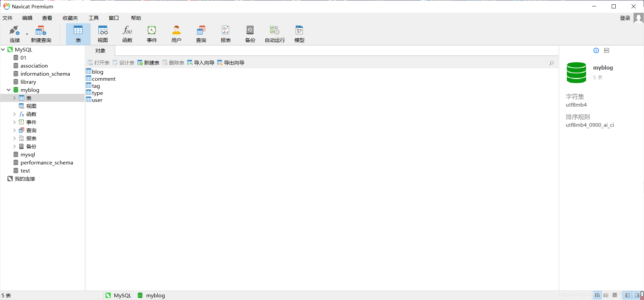Expand the 函数 tree node

click(14, 114)
